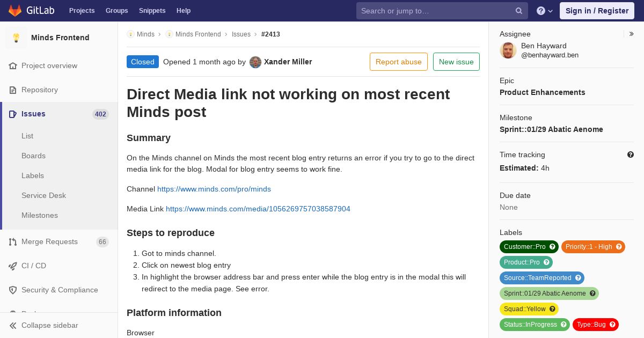Click help icon on Priority::1 - High label
This screenshot has height=338, width=644.
[x=619, y=247]
